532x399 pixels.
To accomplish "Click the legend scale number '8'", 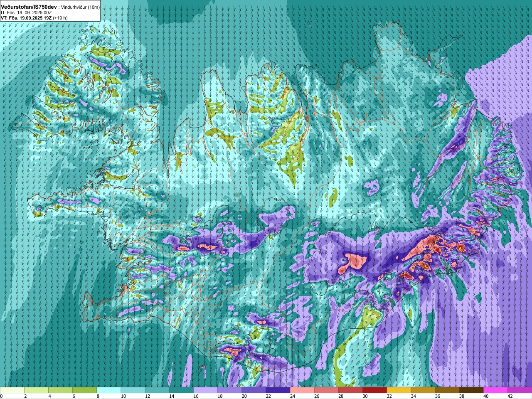I will tap(98, 396).
